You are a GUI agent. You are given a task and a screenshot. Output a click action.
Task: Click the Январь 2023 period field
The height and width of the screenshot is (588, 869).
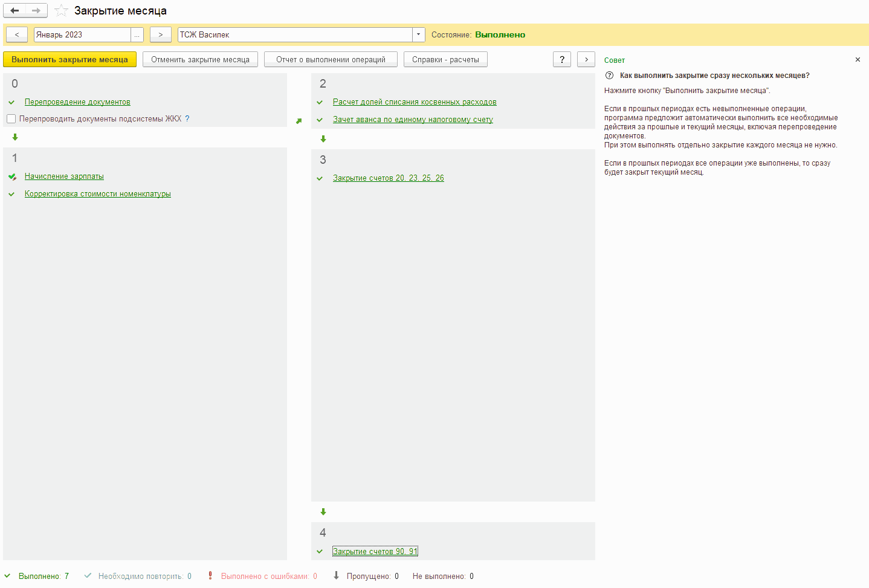point(82,34)
